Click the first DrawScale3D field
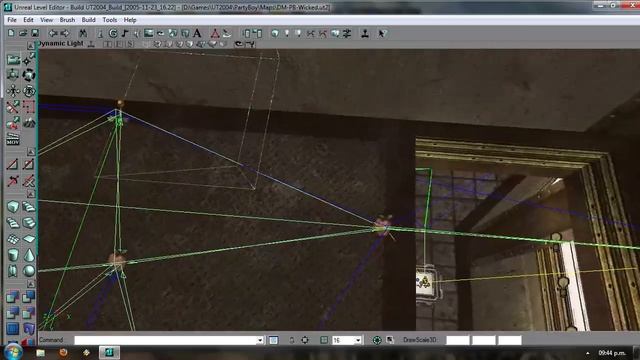This screenshot has height=360, width=640. click(458, 340)
